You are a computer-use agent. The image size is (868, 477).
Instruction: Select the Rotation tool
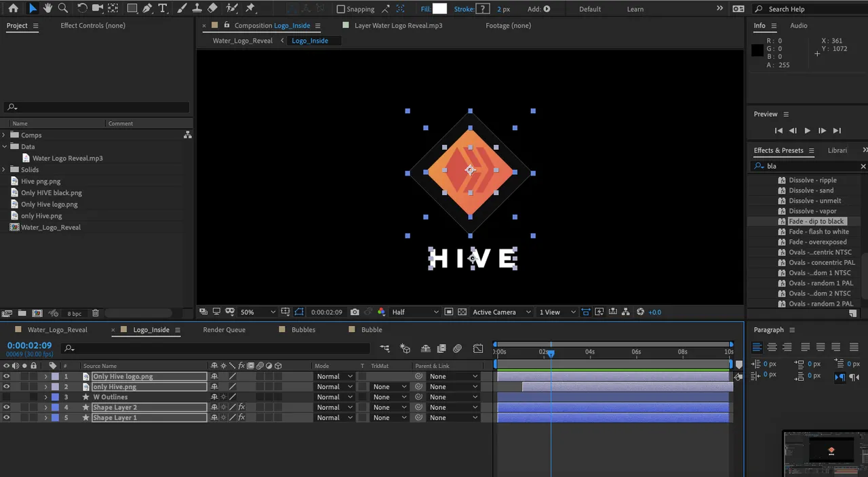click(x=82, y=9)
